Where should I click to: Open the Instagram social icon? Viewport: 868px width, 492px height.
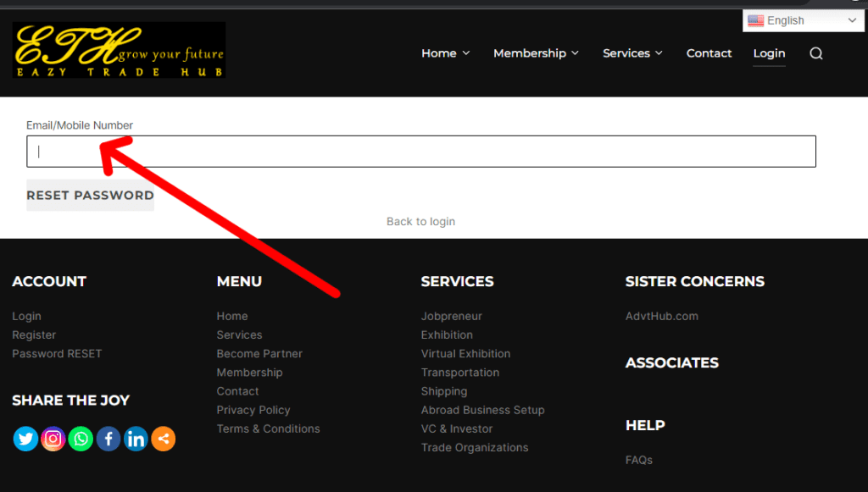53,439
